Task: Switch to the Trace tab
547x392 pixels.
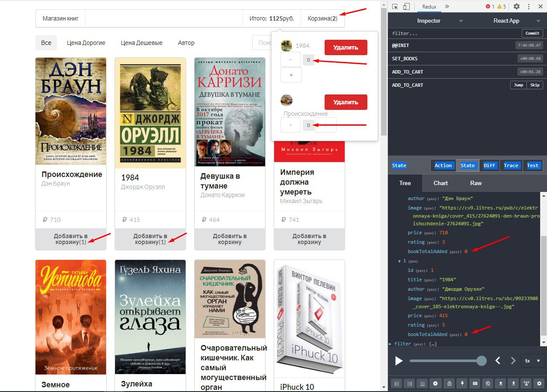Action: (x=511, y=165)
